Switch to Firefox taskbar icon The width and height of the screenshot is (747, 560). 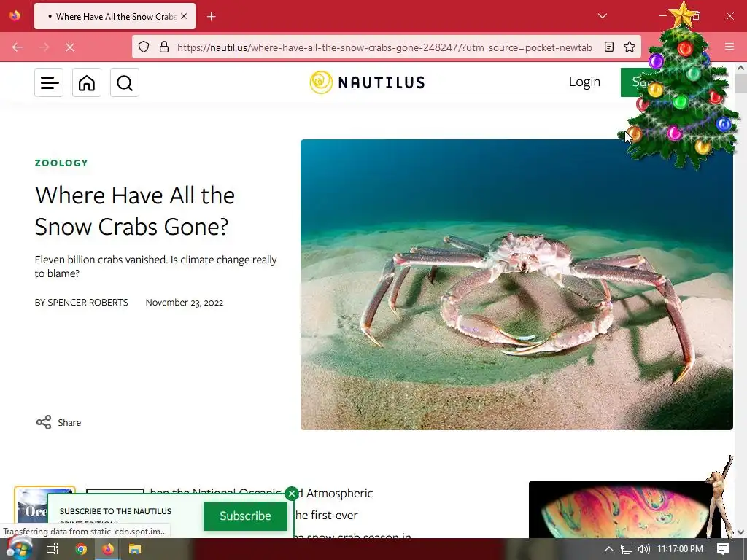pos(108,549)
